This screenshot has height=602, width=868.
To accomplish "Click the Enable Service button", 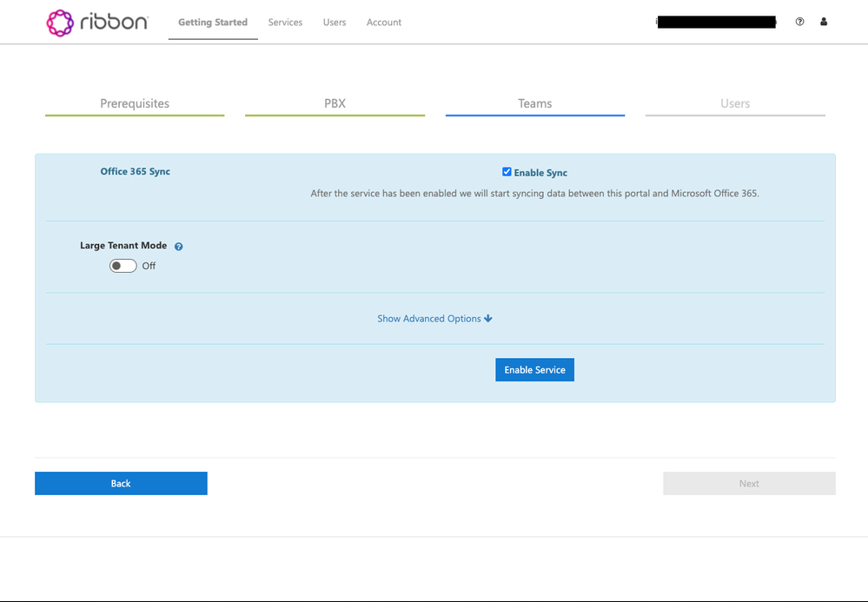I will 534,369.
